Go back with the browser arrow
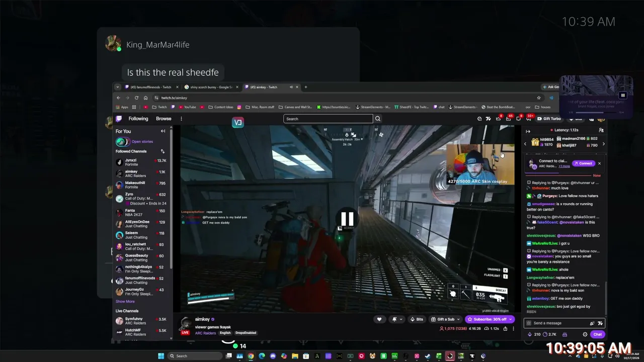 (118, 98)
